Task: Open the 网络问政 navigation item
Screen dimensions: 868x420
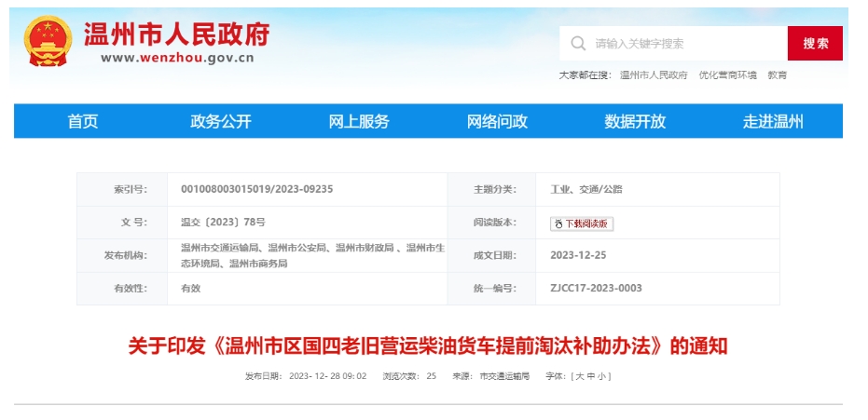Action: (497, 122)
